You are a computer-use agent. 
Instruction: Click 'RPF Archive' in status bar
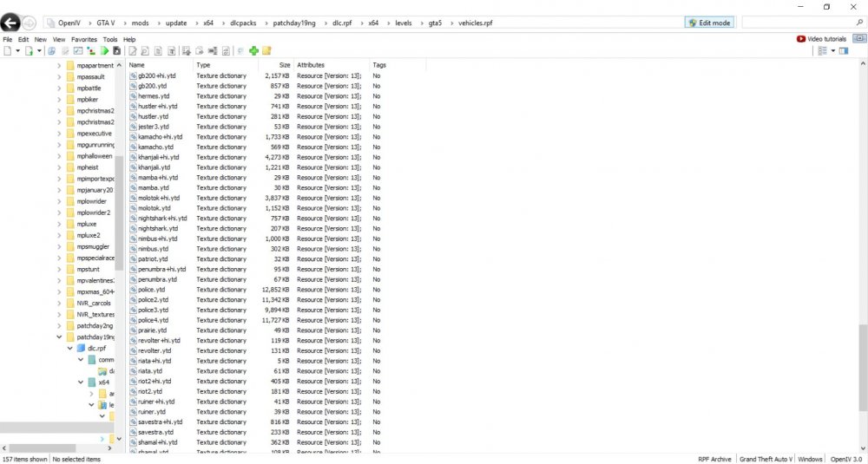[x=714, y=459]
